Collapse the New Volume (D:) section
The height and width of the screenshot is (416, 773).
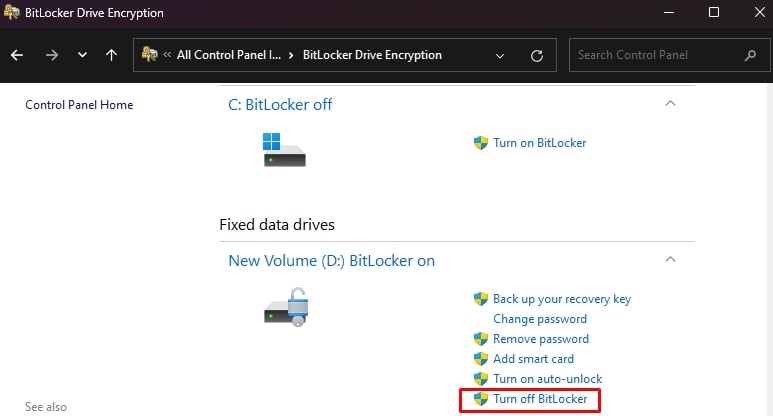670,259
